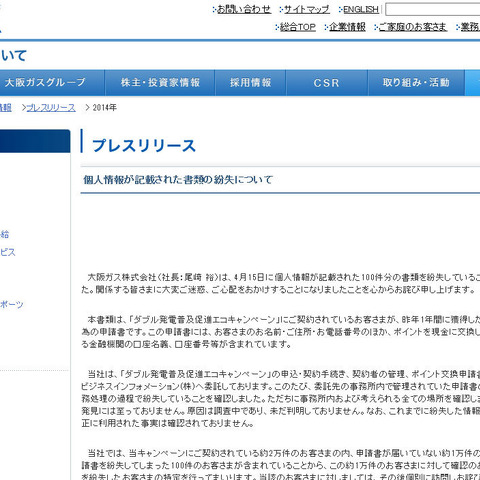This screenshot has height=480, width=480.
Task: Open the お問い合わせ contact link
Action: (x=244, y=9)
